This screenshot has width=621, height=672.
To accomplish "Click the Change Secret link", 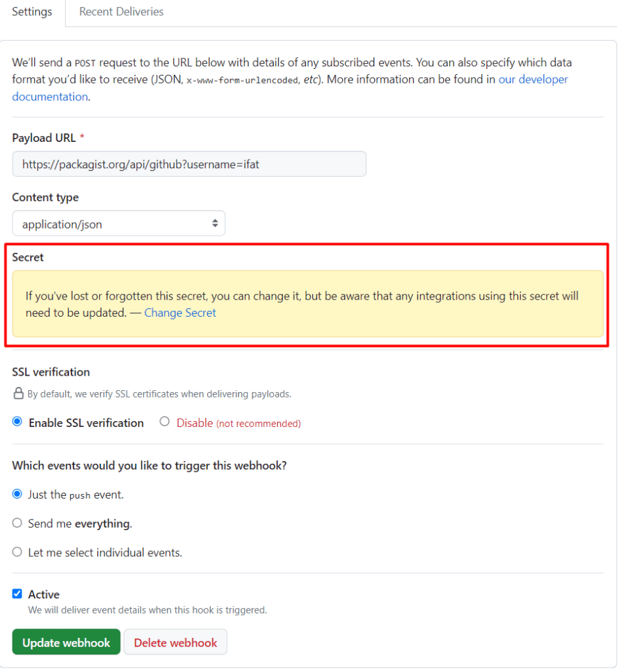I will click(180, 313).
